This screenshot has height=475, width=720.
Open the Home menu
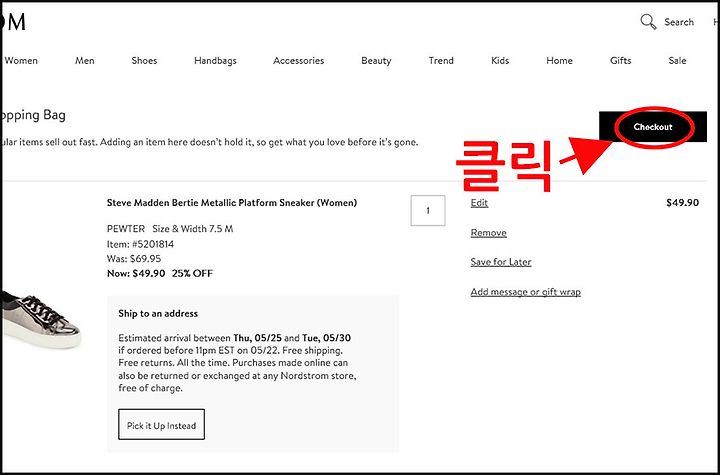[x=559, y=61]
